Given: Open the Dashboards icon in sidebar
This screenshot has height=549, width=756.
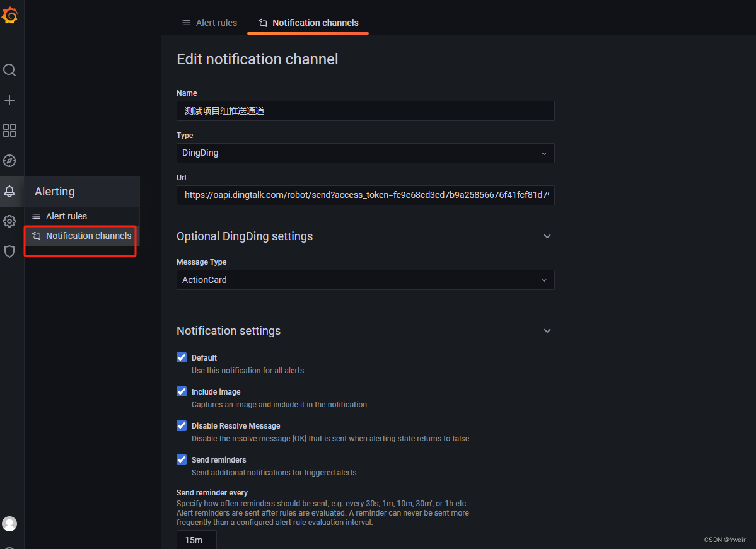Looking at the screenshot, I should point(10,130).
